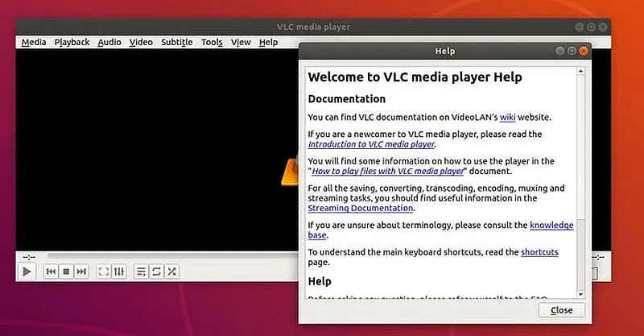Stop playback using the square icon
644x336 pixels.
click(66, 272)
